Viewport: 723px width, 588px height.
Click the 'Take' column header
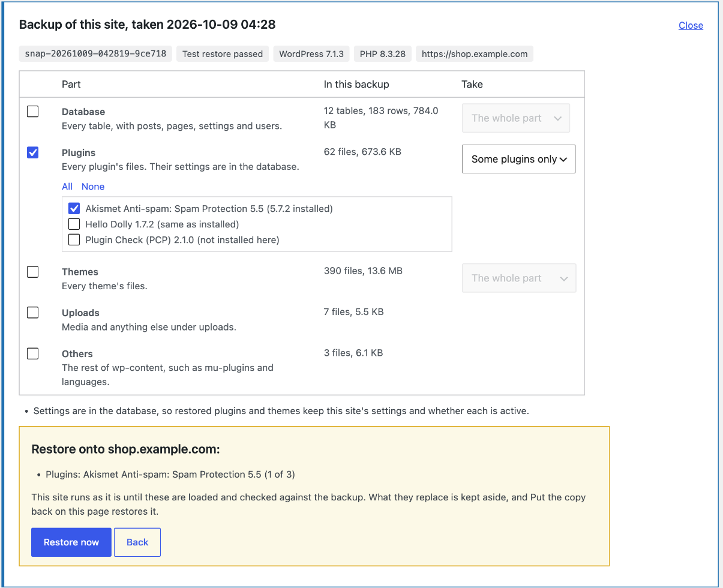[472, 85]
